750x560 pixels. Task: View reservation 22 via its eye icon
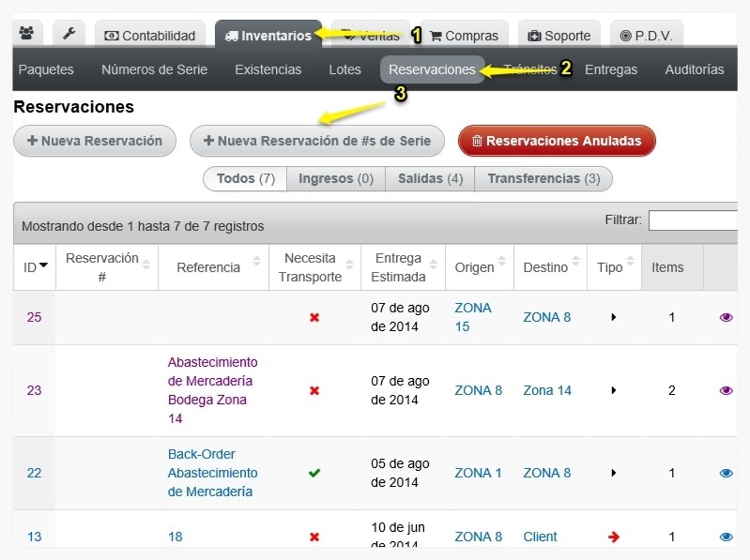pos(726,473)
